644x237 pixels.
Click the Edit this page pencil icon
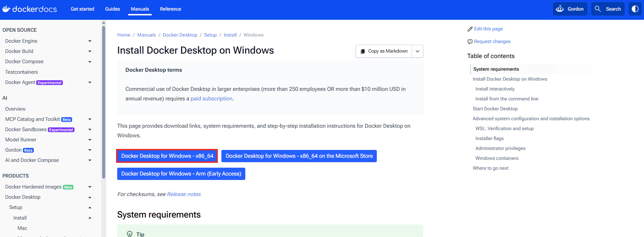470,29
